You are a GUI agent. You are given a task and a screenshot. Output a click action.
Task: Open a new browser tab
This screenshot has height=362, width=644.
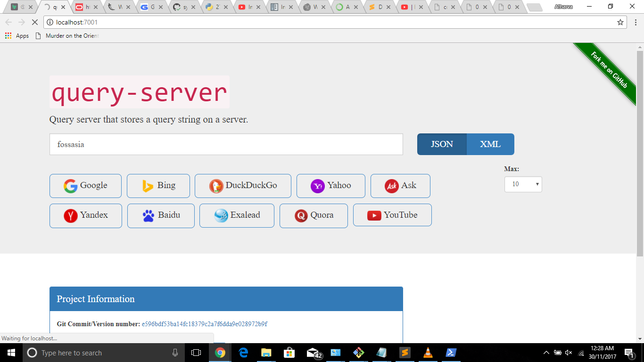[x=534, y=7]
